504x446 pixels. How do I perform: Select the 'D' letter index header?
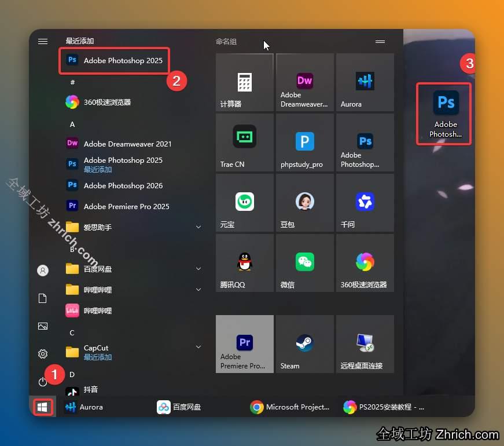(x=72, y=375)
